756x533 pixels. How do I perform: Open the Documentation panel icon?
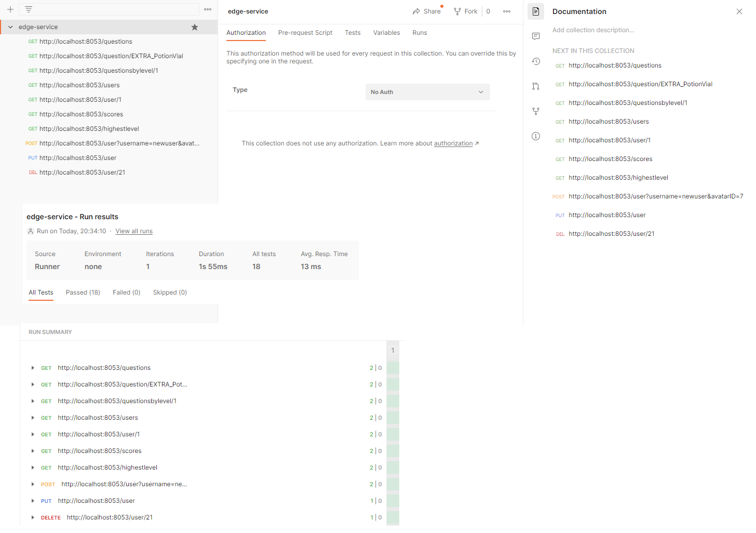pos(536,11)
